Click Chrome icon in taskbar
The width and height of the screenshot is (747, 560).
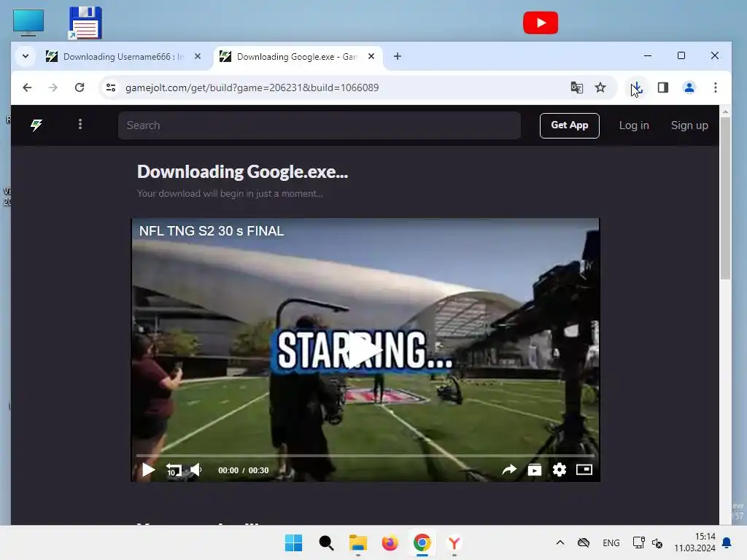(422, 542)
